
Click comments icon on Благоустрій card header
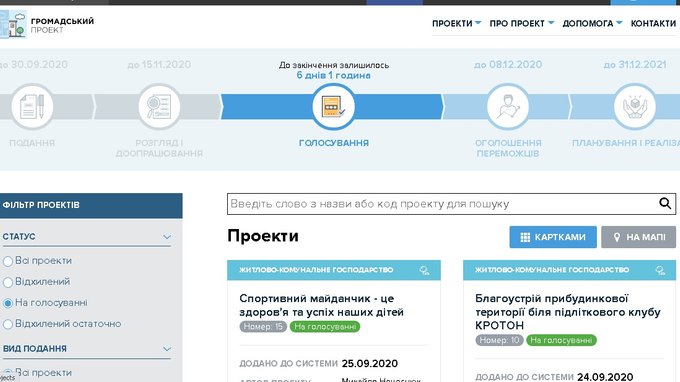click(660, 271)
